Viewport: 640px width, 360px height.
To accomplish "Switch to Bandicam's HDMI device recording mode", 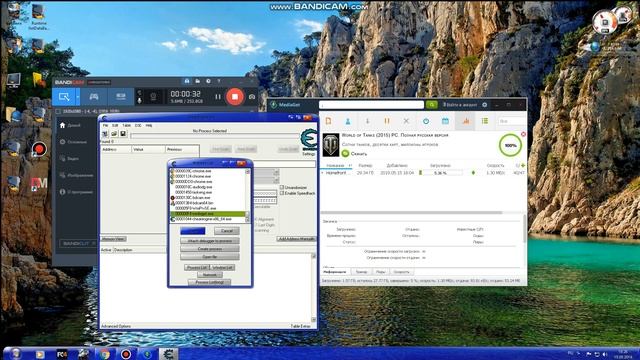I will (121, 97).
